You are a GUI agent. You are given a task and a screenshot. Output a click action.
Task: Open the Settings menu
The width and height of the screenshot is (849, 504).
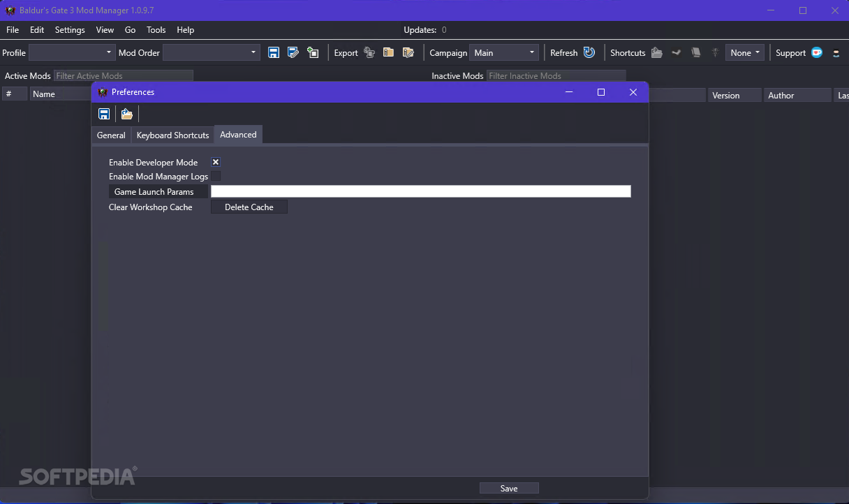coord(70,30)
